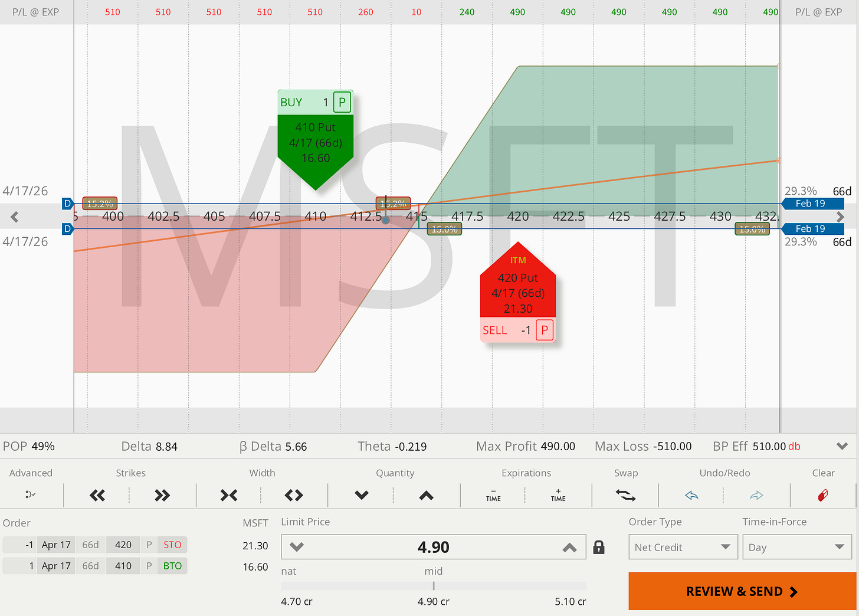The width and height of the screenshot is (859, 616).
Task: Move expiration later with plus TIME
Action: [558, 495]
